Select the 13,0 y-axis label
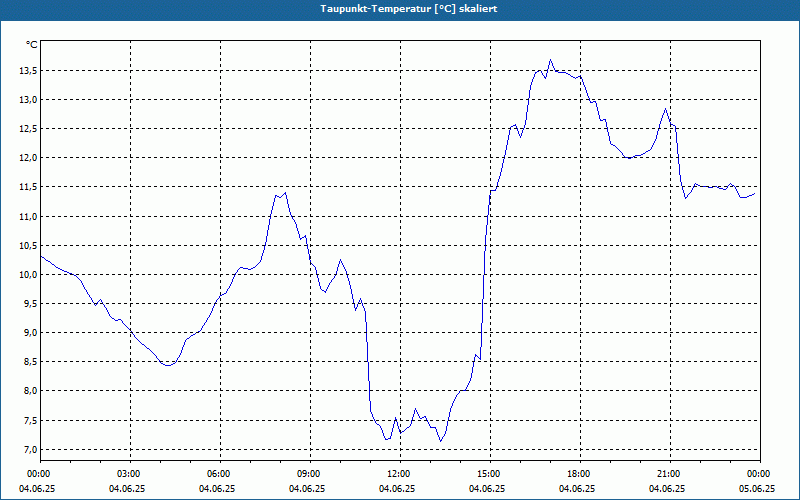 (x=28, y=99)
